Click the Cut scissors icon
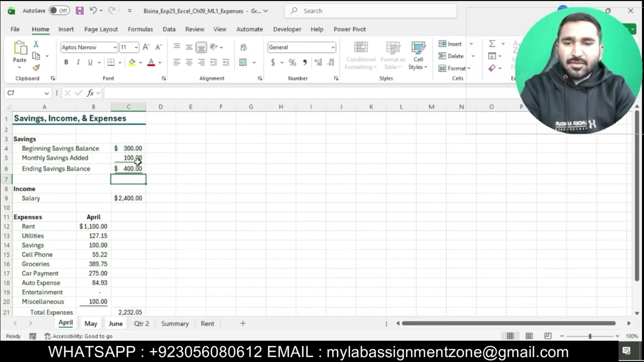 coord(36,44)
